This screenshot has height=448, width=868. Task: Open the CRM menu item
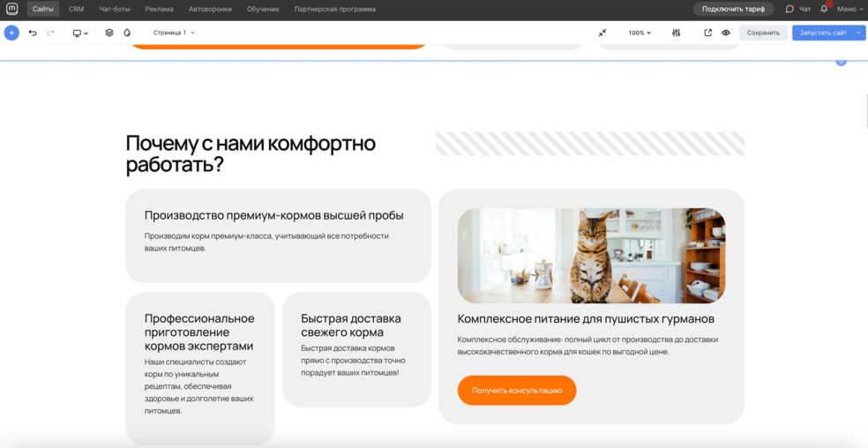click(77, 9)
